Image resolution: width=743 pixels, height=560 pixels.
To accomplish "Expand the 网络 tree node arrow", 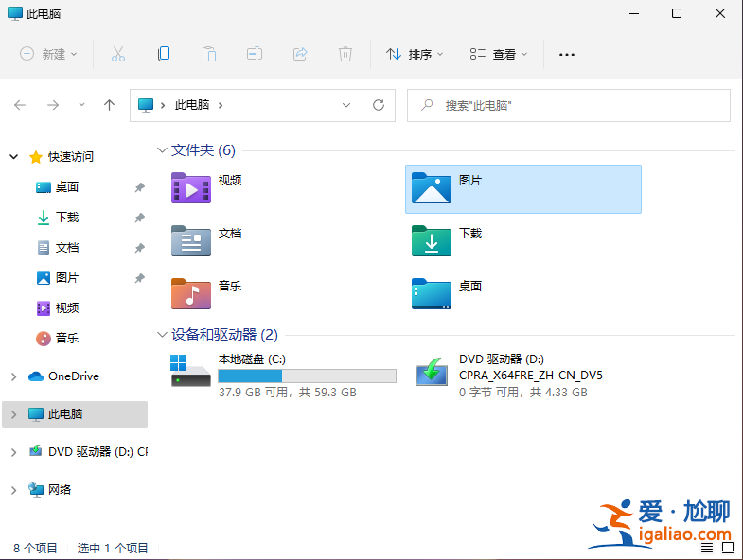I will (14, 489).
